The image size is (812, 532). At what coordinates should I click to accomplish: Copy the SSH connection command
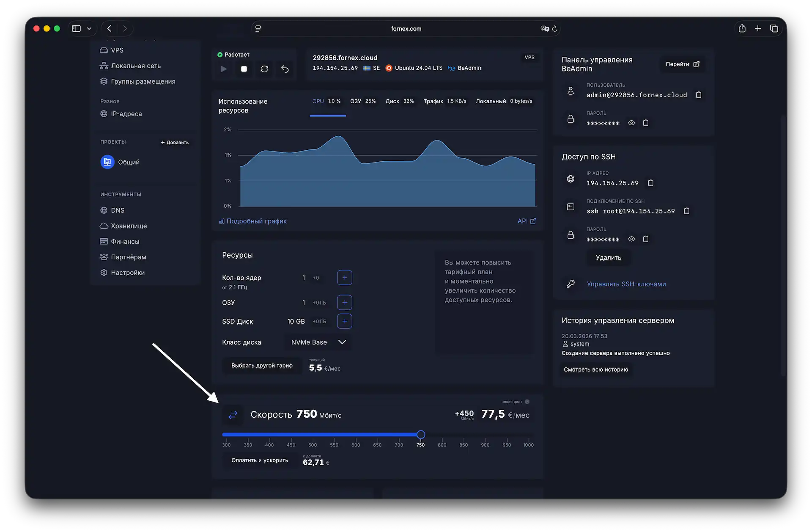point(686,211)
